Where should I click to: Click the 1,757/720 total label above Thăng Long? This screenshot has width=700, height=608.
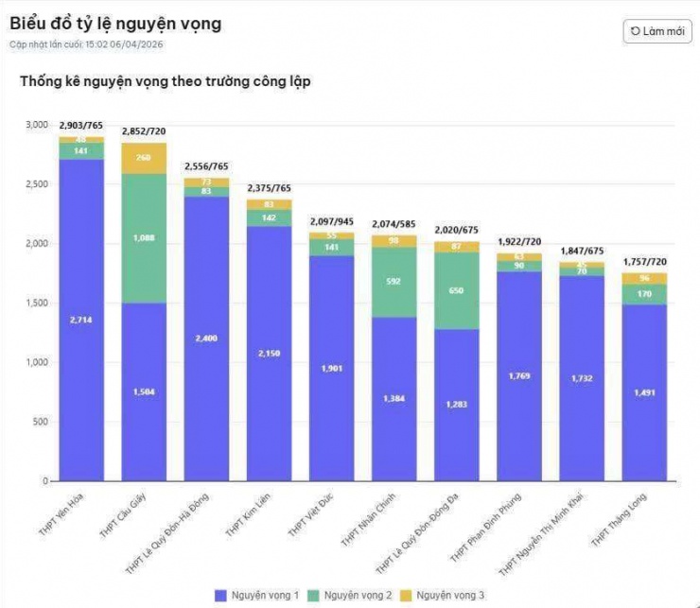643,261
